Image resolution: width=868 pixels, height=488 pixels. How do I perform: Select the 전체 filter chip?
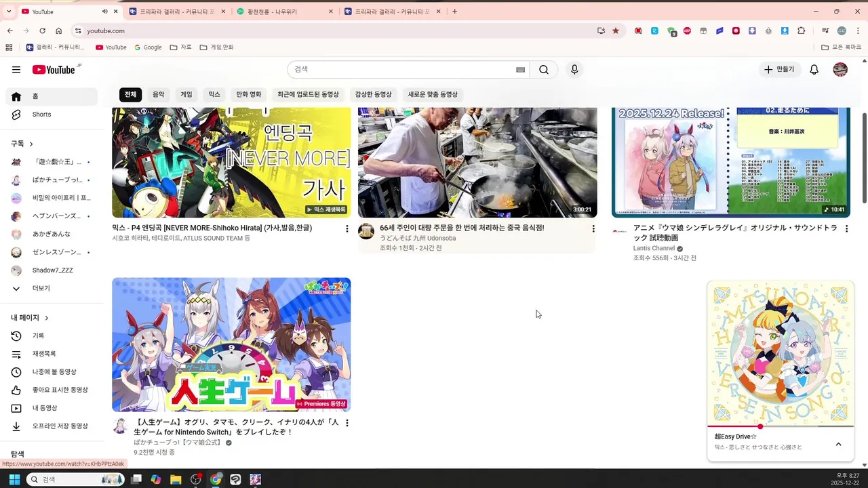(x=130, y=95)
